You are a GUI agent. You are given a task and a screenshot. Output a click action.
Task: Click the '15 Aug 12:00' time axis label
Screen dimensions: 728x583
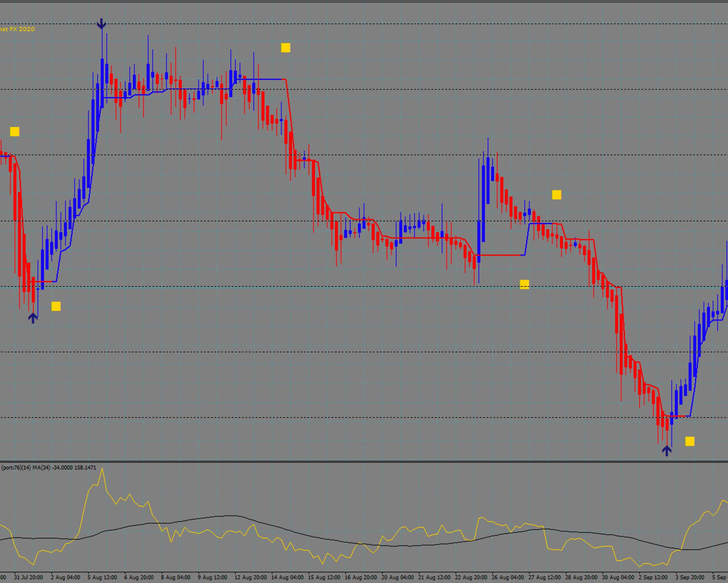[x=324, y=577]
